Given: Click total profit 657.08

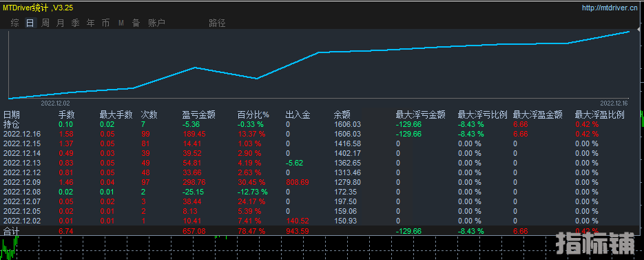Looking at the screenshot, I should pyautogui.click(x=194, y=232).
